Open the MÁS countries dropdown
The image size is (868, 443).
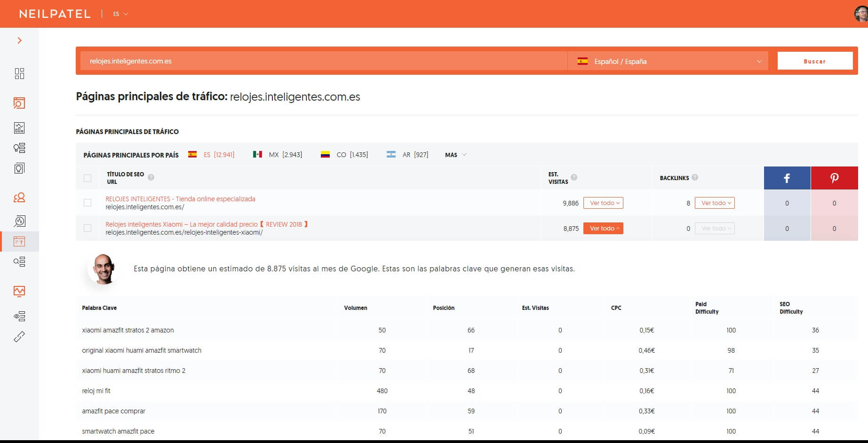(455, 155)
